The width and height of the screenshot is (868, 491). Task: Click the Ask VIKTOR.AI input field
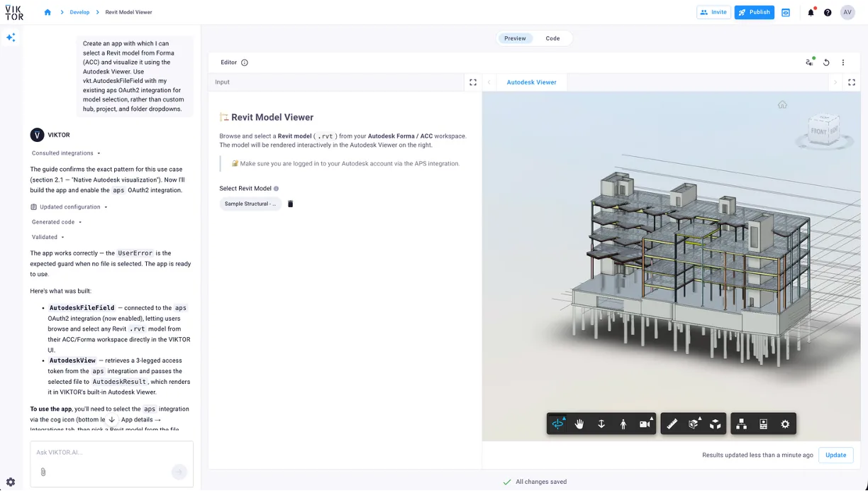click(x=111, y=453)
